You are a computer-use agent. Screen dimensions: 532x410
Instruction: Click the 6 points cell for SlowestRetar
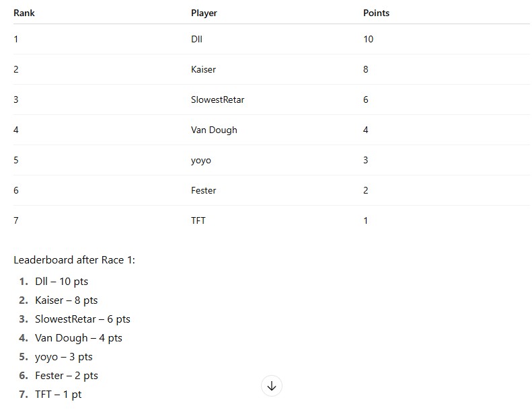[x=365, y=99]
